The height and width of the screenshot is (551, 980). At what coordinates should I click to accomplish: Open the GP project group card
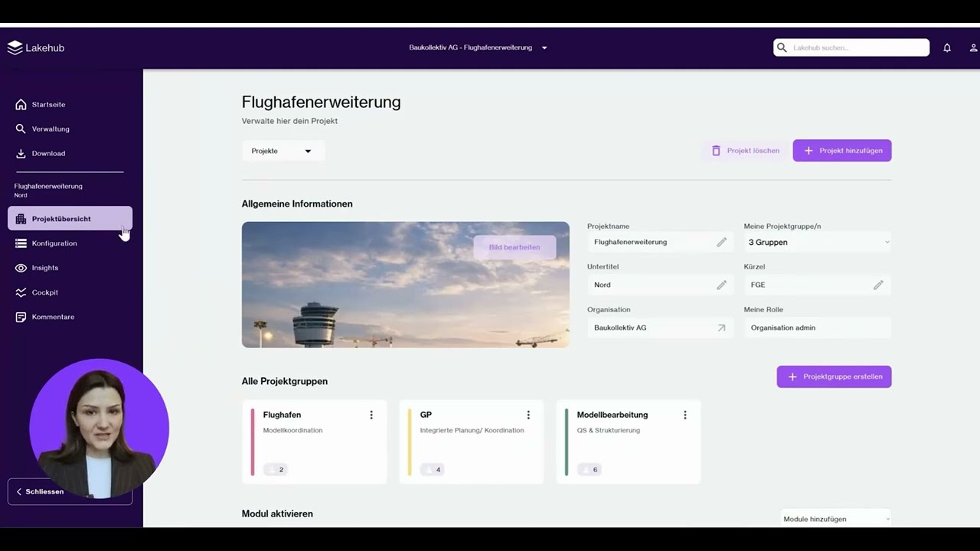pos(472,442)
